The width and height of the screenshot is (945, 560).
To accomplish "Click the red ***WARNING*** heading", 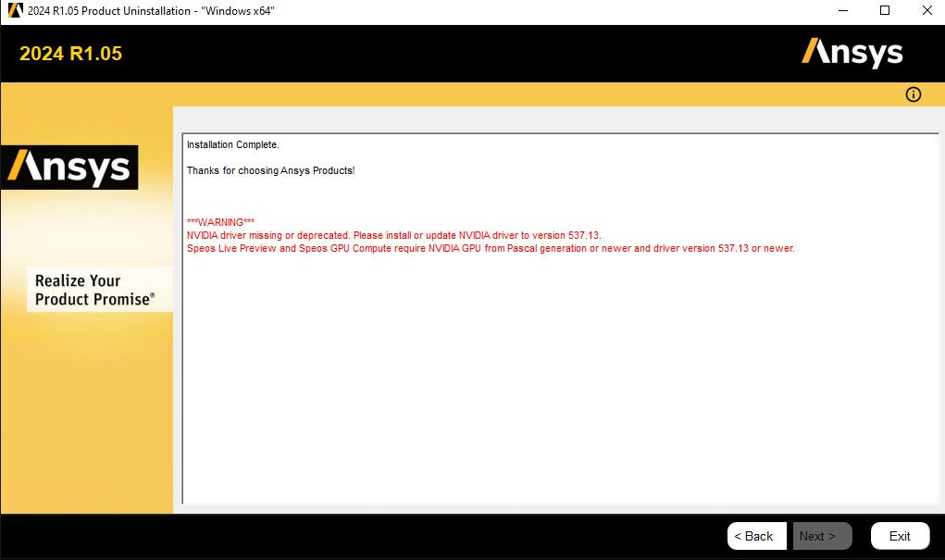I will pyautogui.click(x=220, y=222).
